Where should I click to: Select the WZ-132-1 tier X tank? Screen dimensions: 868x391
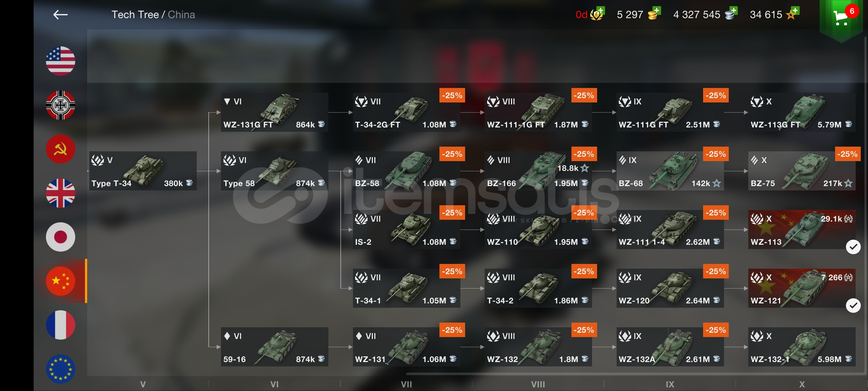[802, 347]
